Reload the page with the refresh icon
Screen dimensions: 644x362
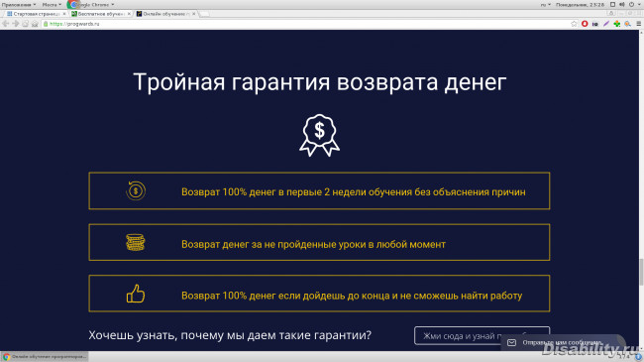tap(26, 24)
